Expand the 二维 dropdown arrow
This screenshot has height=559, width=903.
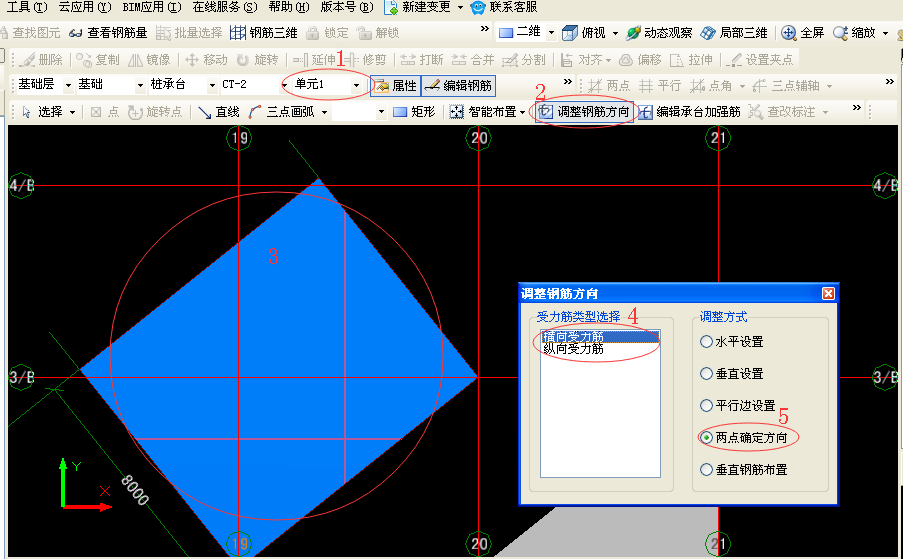pyautogui.click(x=551, y=33)
